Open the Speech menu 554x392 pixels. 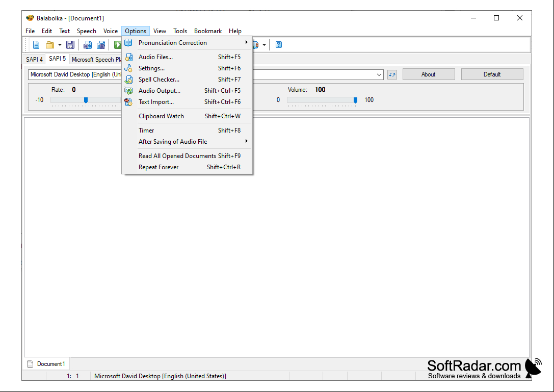click(x=87, y=31)
